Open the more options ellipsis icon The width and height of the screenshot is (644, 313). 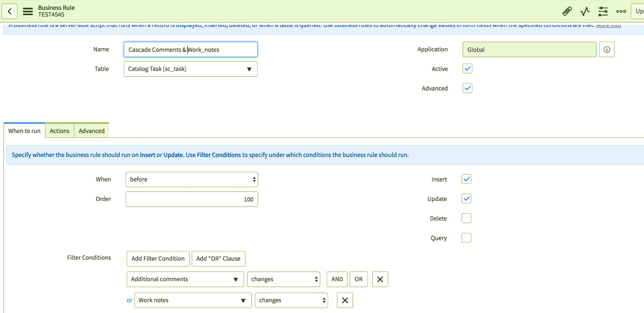(621, 11)
